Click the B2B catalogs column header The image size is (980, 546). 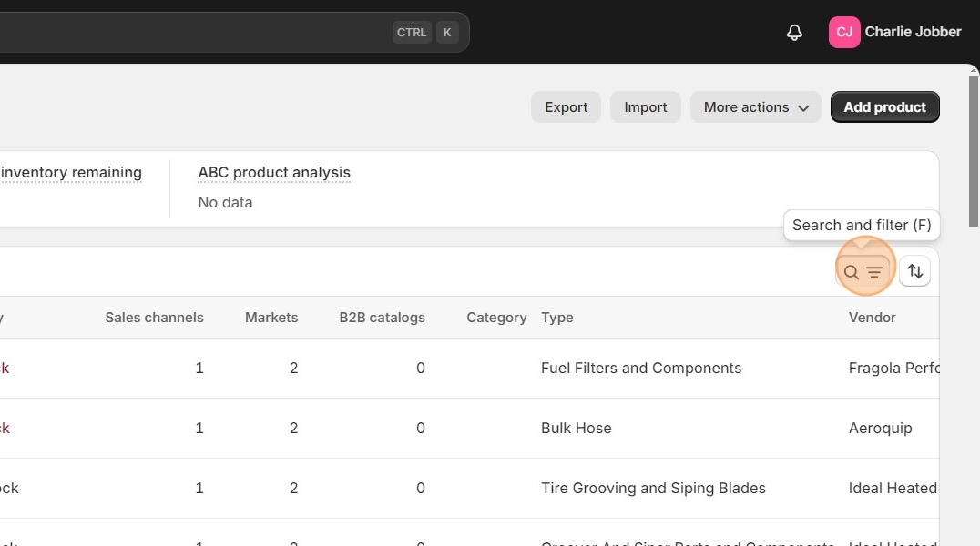pos(382,318)
